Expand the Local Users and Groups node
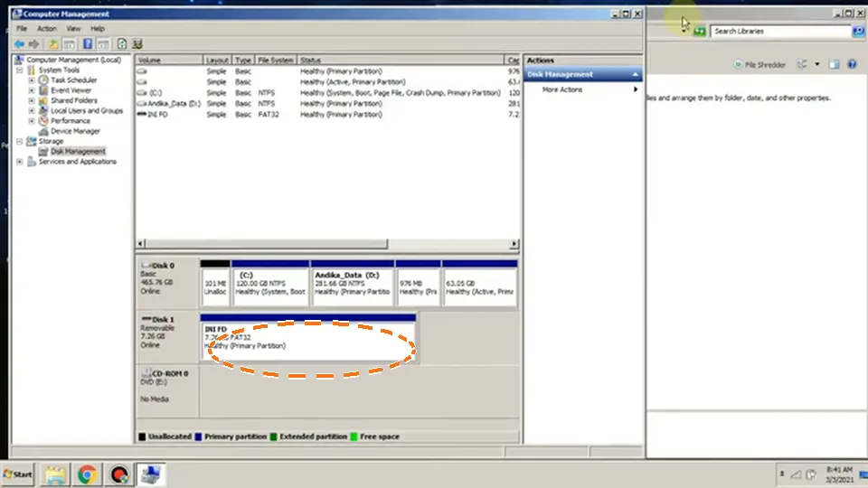The height and width of the screenshot is (488, 868). pyautogui.click(x=32, y=110)
